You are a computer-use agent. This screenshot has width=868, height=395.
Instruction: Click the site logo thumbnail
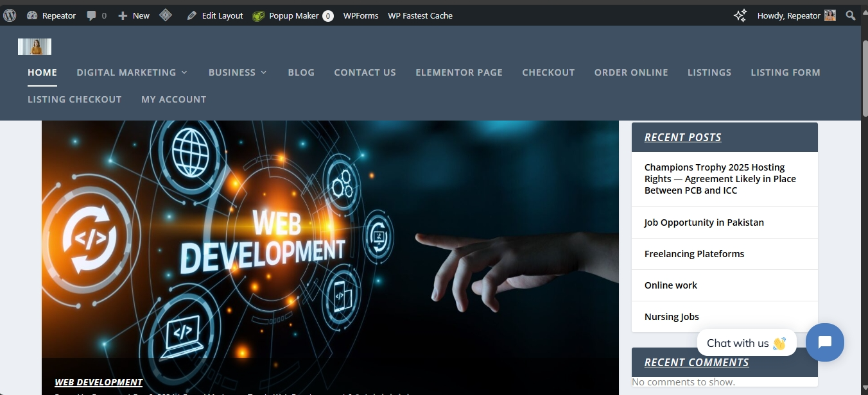tap(35, 47)
